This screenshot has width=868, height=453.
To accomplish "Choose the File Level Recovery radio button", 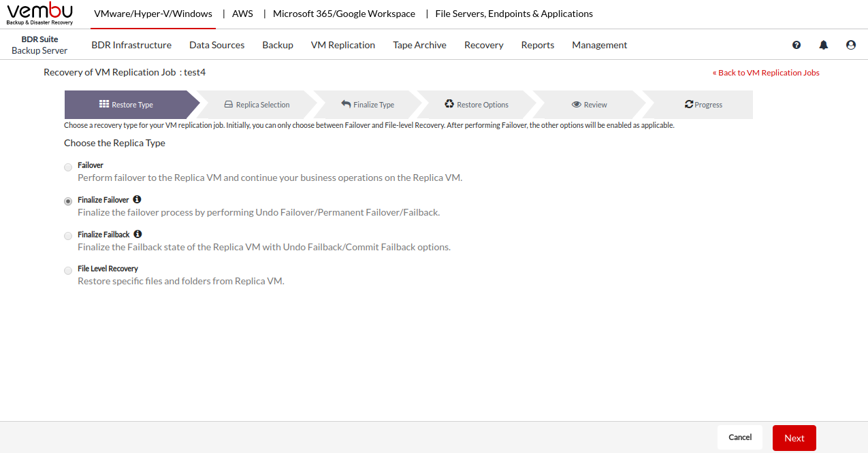I will (68, 271).
